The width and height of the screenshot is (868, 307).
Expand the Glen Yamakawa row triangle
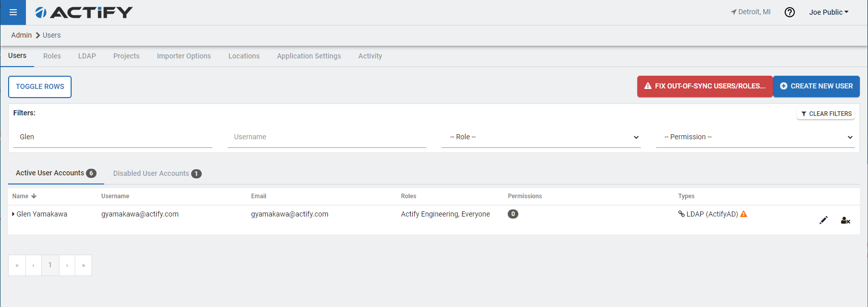pyautogui.click(x=13, y=214)
